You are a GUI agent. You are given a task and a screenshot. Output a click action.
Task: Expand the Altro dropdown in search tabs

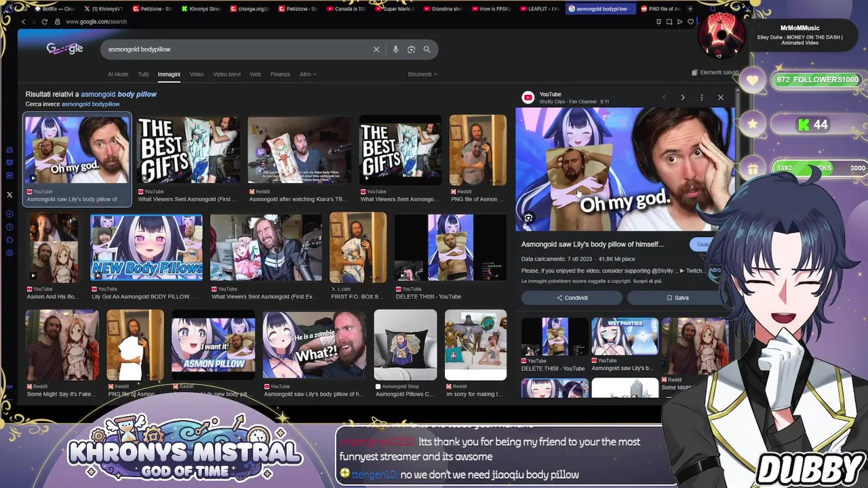click(x=308, y=75)
